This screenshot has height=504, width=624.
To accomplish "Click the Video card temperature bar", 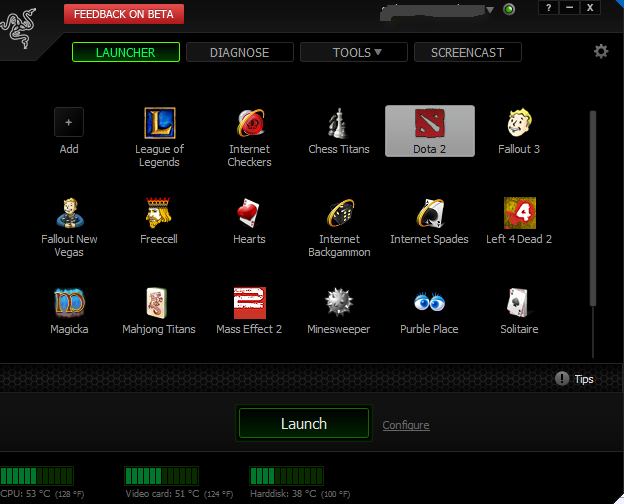I will (161, 476).
